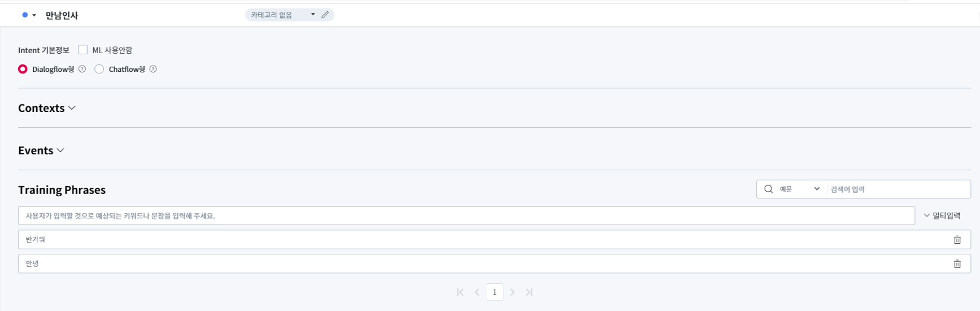This screenshot has height=311, width=980.
Task: Show info for Chatflow형 type
Action: tap(153, 69)
